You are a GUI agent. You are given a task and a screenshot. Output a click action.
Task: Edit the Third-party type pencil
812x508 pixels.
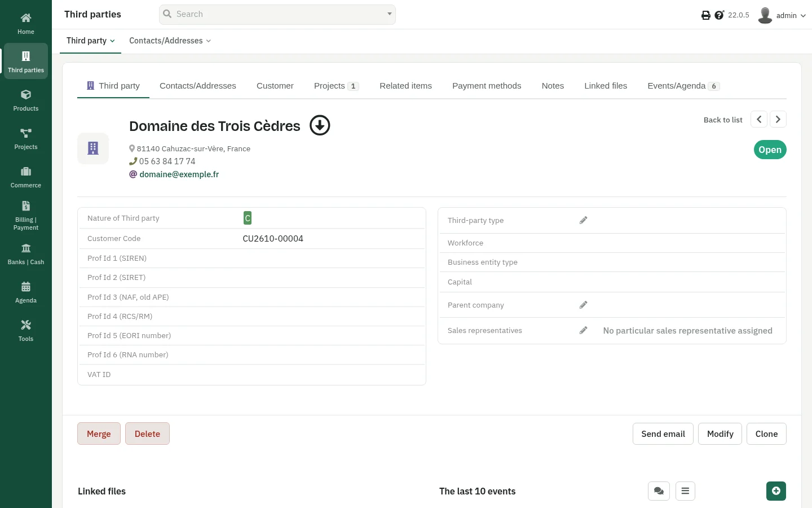pos(584,220)
